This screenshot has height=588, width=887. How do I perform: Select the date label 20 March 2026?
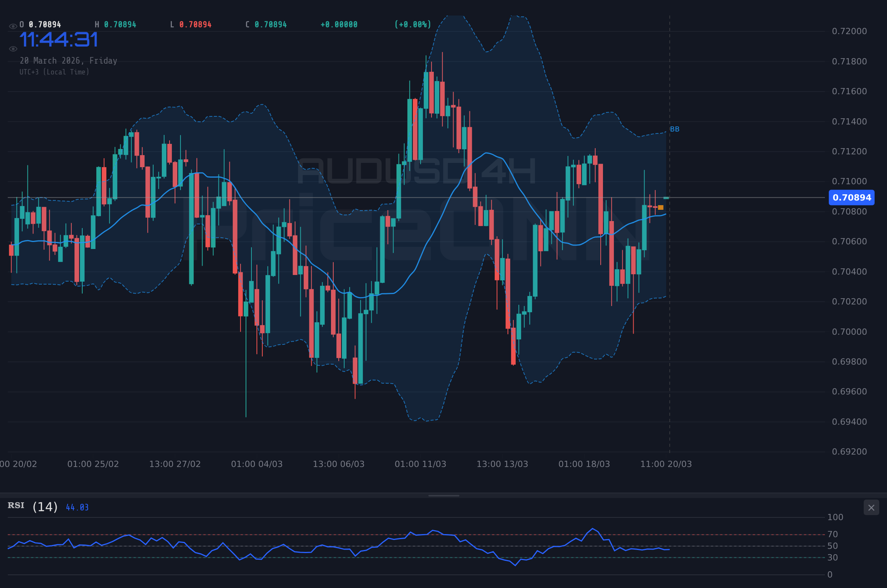(x=69, y=61)
